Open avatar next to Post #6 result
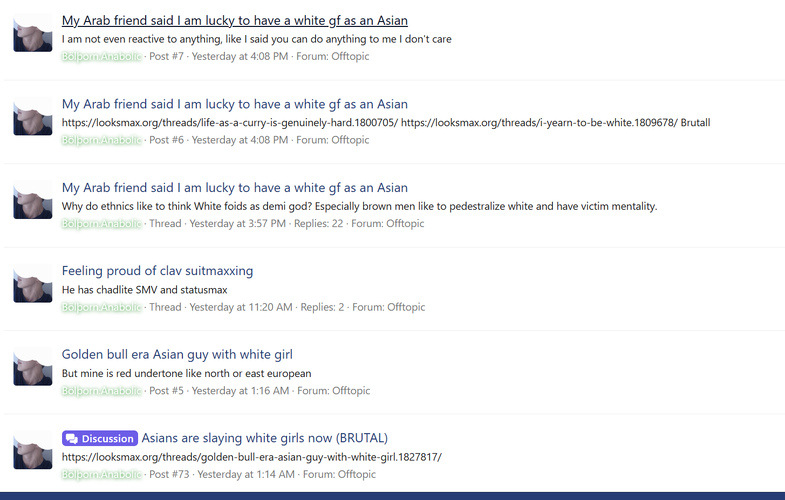The height and width of the screenshot is (500, 785). coord(33,116)
